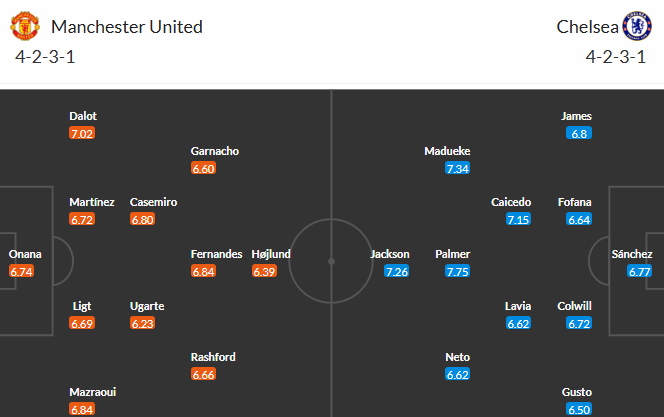The width and height of the screenshot is (664, 417).
Task: Select Neto's 6.62 rating badge
Action: tap(458, 374)
